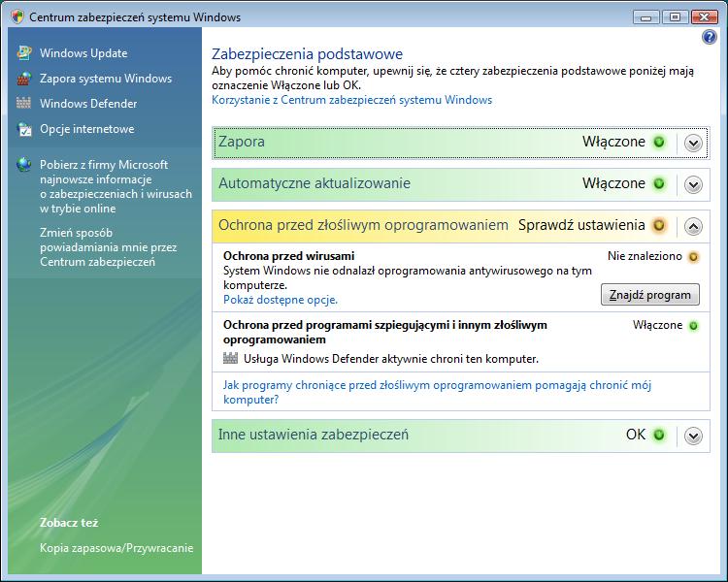Click the Zobacz też heading
The width and height of the screenshot is (728, 582).
[69, 523]
